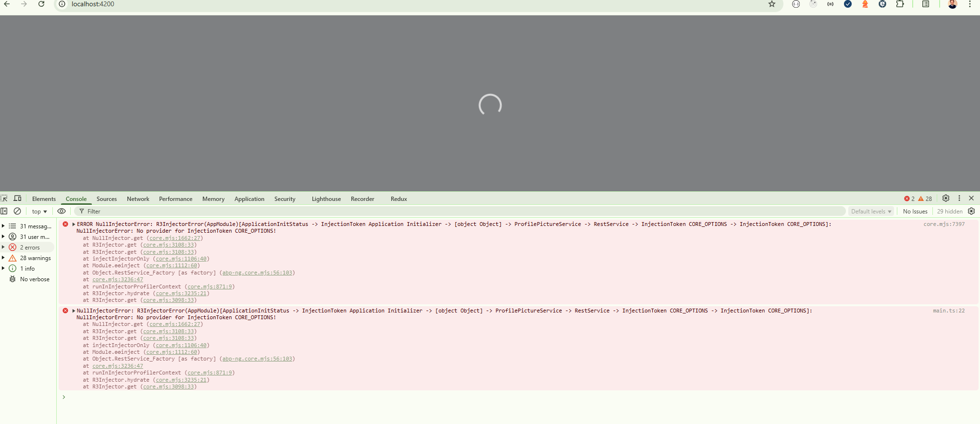Open the Lighthouse tab
The width and height of the screenshot is (980, 424).
click(x=326, y=199)
